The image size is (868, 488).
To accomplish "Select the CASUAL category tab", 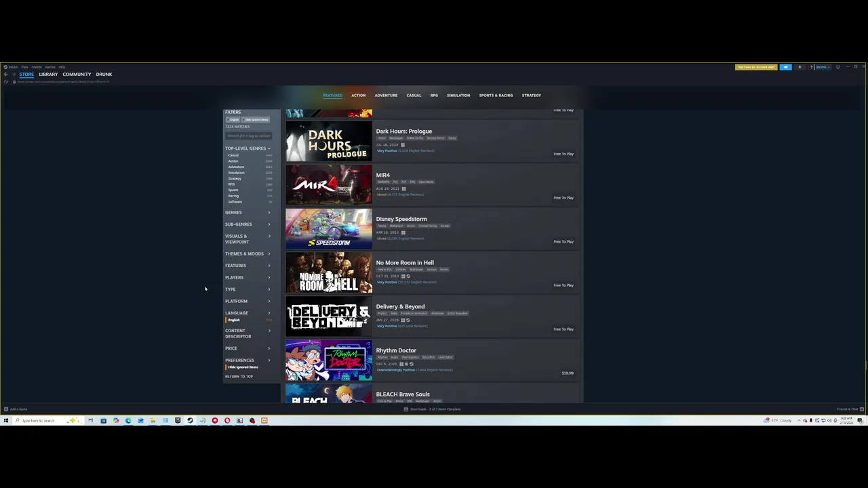I will pyautogui.click(x=414, y=96).
